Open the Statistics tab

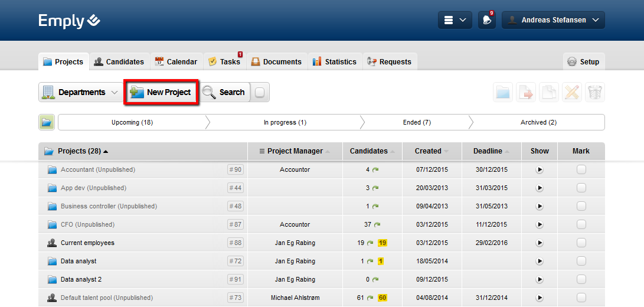click(334, 61)
